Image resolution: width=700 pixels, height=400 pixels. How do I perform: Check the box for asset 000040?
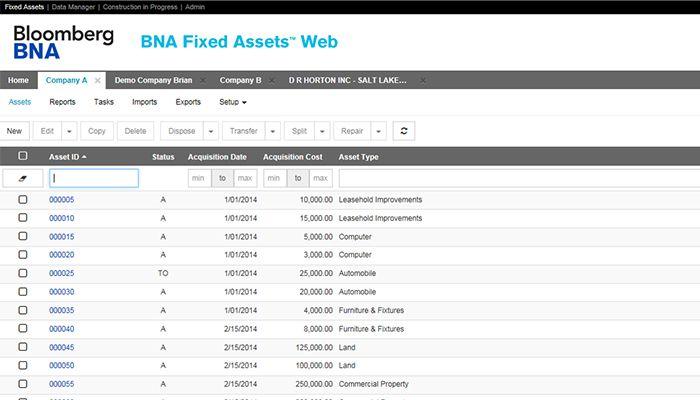coord(23,329)
